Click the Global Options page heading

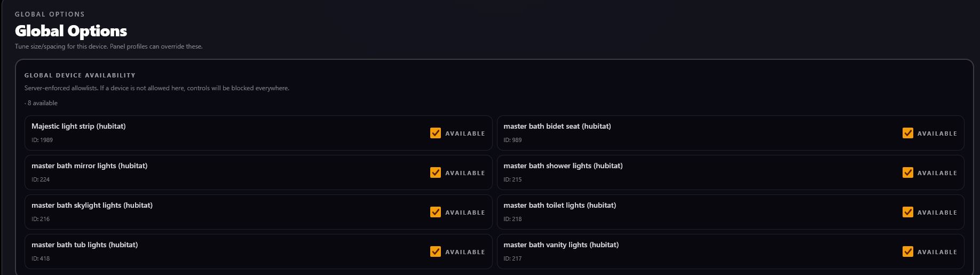pos(71,31)
